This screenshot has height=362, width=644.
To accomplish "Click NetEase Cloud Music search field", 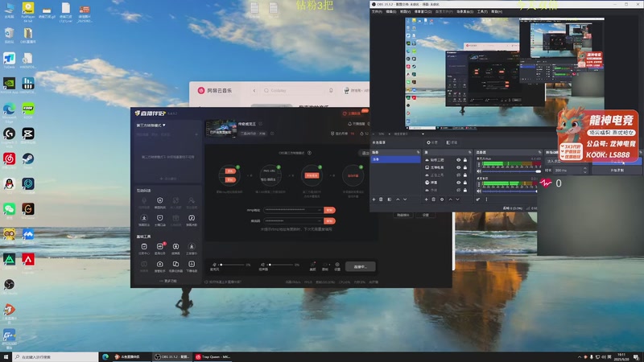I will [298, 90].
